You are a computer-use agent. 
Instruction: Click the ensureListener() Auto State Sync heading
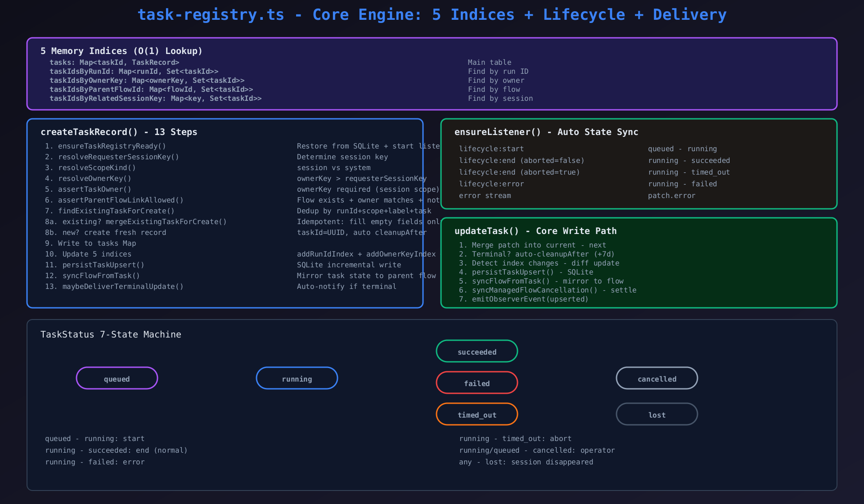546,132
